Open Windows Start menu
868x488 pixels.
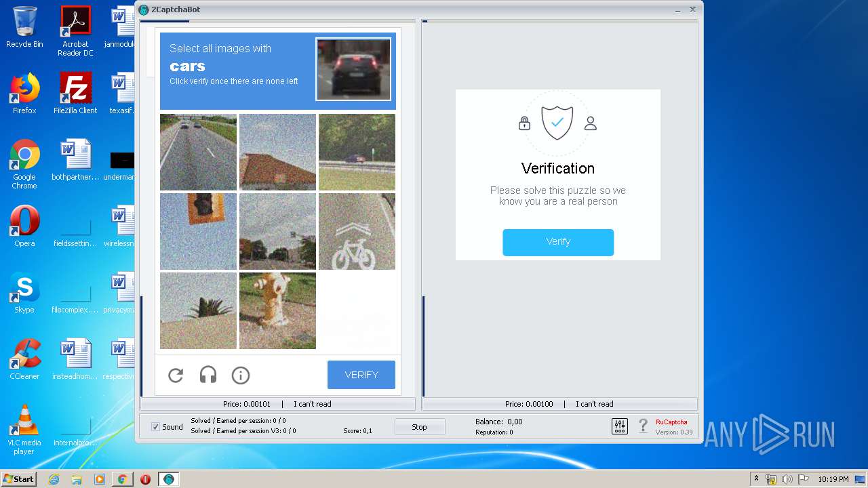click(x=18, y=479)
